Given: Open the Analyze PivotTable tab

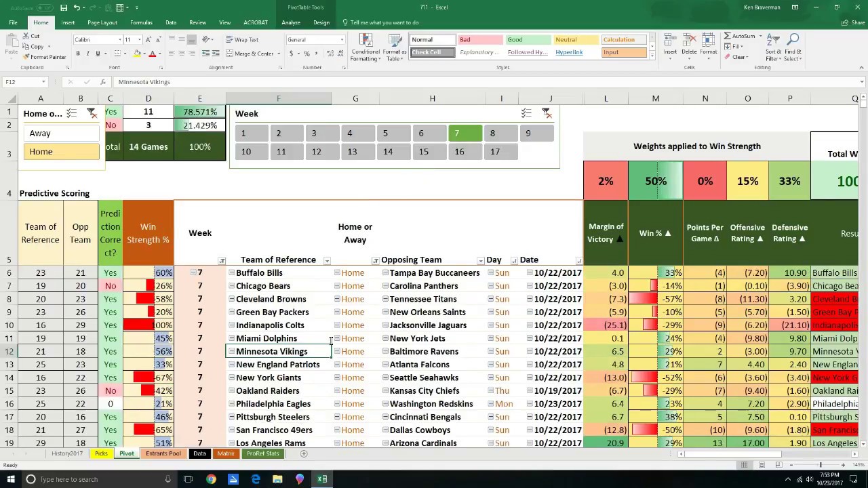Looking at the screenshot, I should tap(291, 22).
